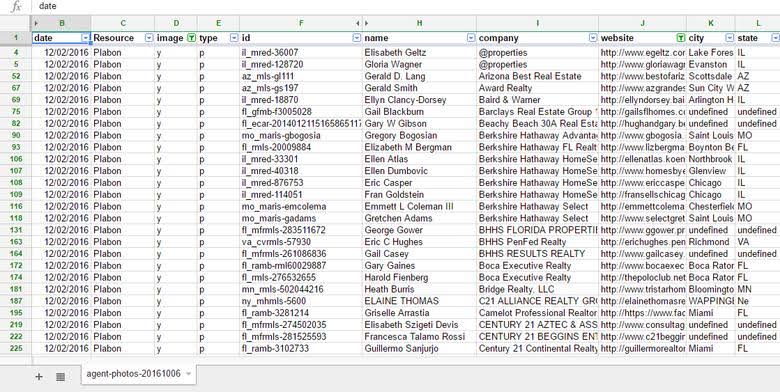Select cell Gail Blackburn
The width and height of the screenshot is (780, 392).
(419, 111)
